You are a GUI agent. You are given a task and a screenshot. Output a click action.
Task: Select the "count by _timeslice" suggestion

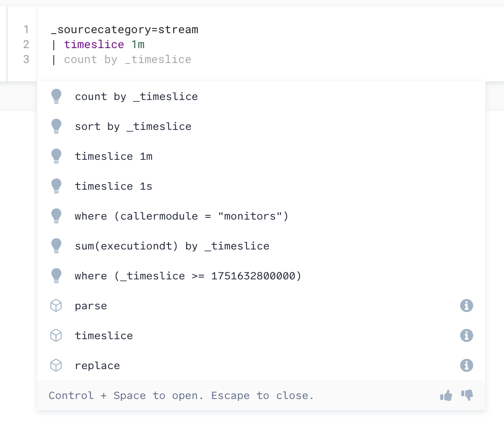(136, 96)
